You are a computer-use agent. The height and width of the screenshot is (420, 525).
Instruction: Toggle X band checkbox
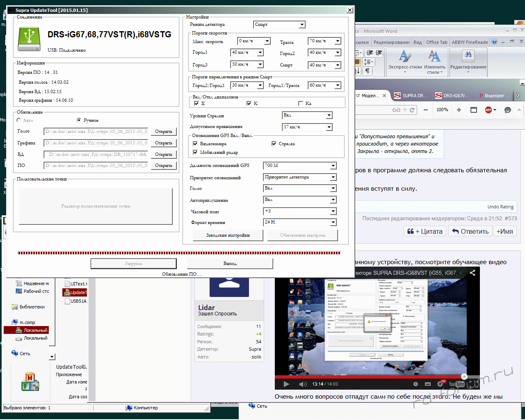point(196,103)
